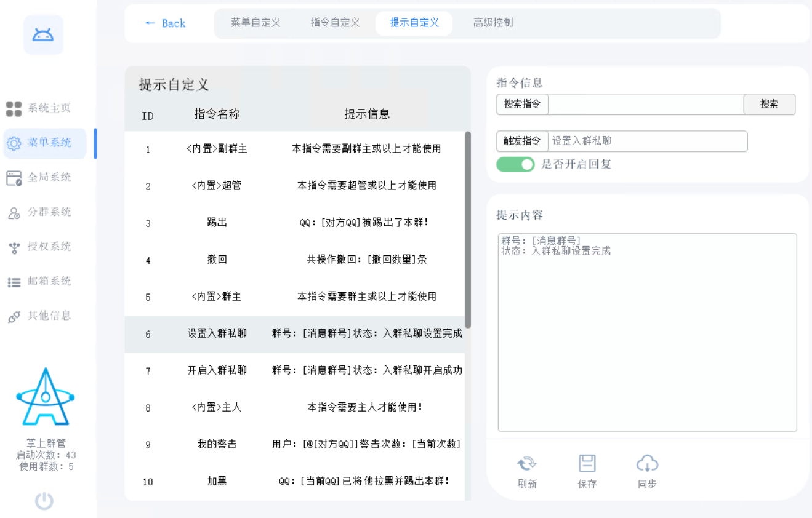Select row 7 开启入群私聊
This screenshot has height=518, width=812.
pos(294,371)
